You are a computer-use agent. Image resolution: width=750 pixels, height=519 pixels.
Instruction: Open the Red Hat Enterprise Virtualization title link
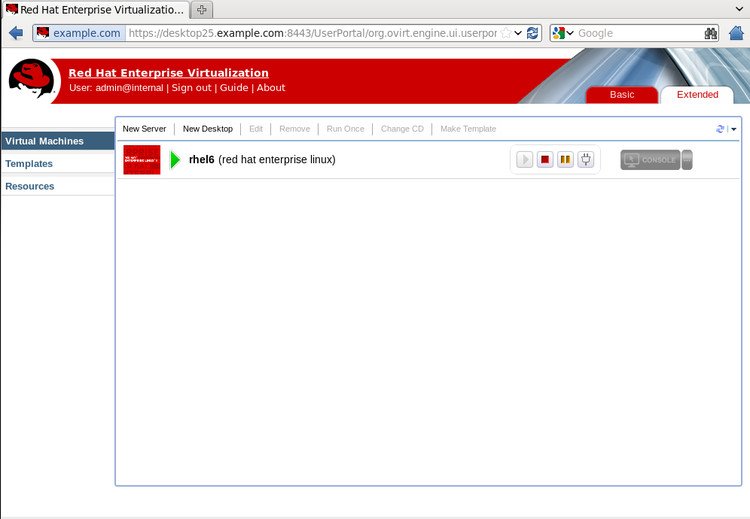168,73
